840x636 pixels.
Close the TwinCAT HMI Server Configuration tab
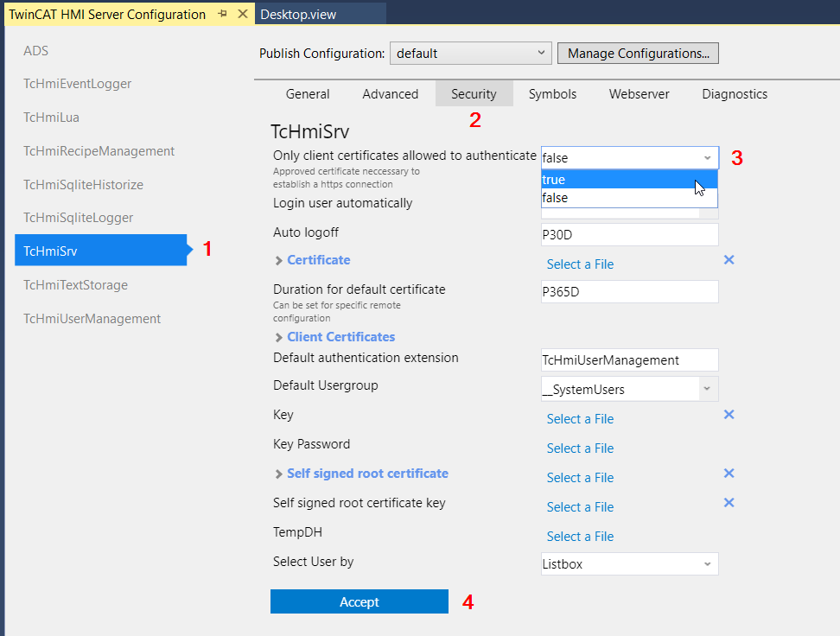(243, 14)
